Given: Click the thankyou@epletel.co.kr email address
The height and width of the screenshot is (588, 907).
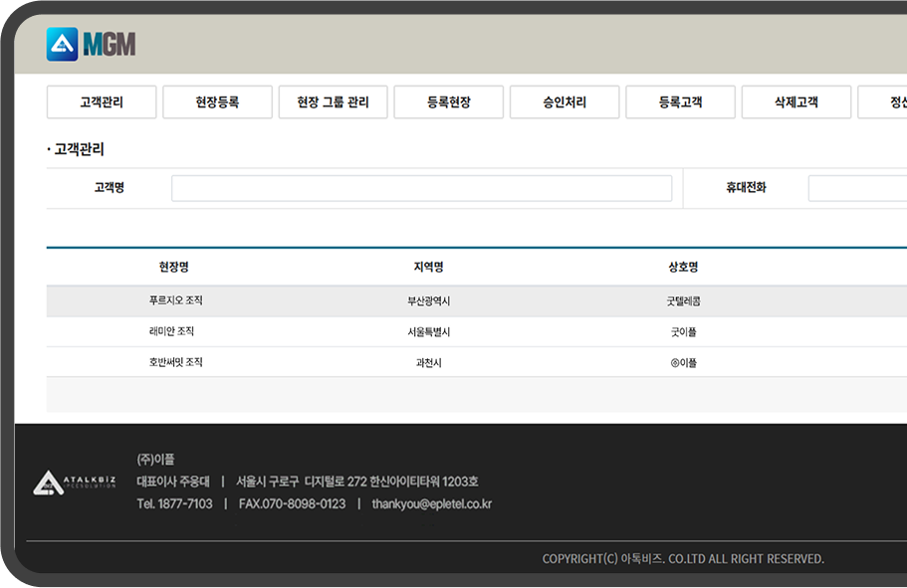Looking at the screenshot, I should [x=431, y=504].
